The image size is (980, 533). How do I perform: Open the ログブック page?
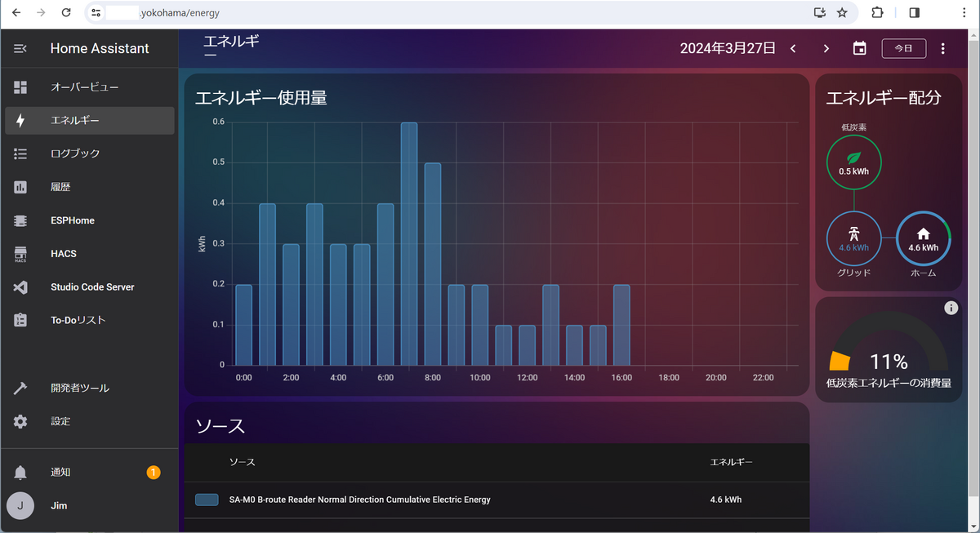tap(90, 153)
